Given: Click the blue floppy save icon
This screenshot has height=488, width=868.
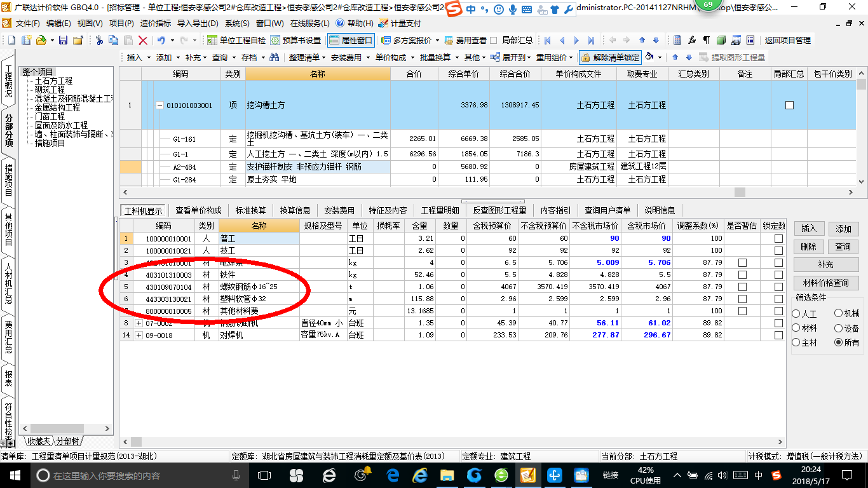Looking at the screenshot, I should [63, 40].
